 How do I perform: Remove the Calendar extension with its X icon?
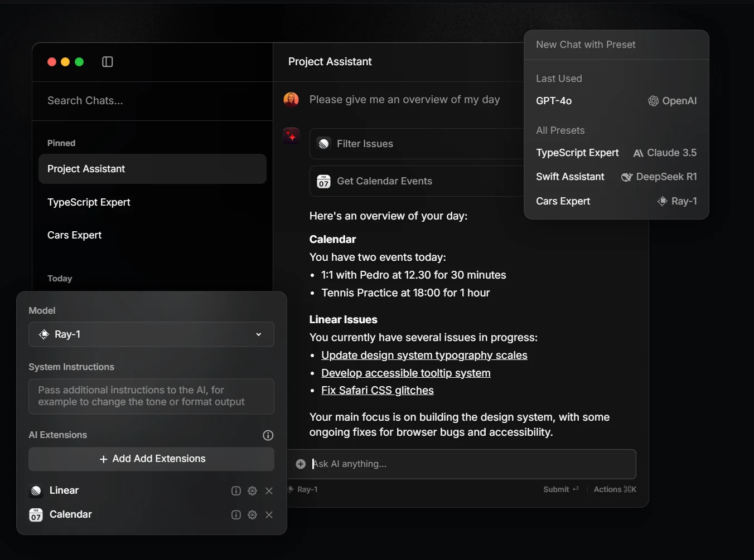tap(269, 515)
